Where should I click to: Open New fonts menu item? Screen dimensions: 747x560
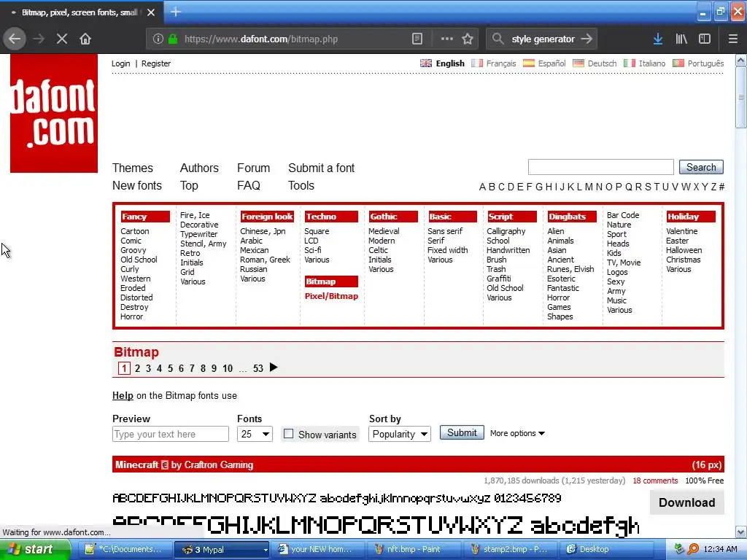coord(137,186)
